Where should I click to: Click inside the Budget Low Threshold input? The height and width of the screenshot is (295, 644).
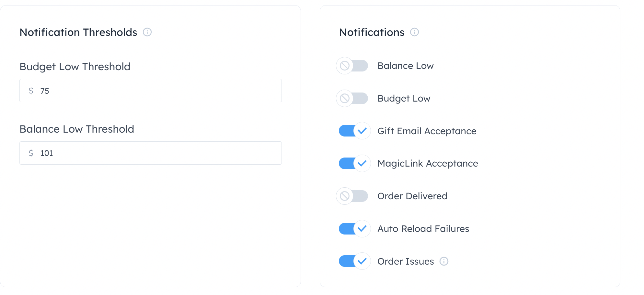pos(150,91)
